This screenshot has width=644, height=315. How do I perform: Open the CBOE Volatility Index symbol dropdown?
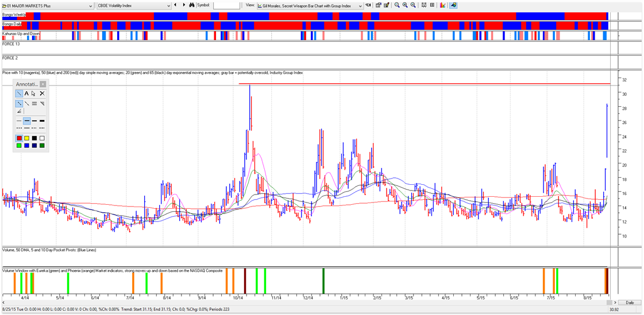click(133, 5)
